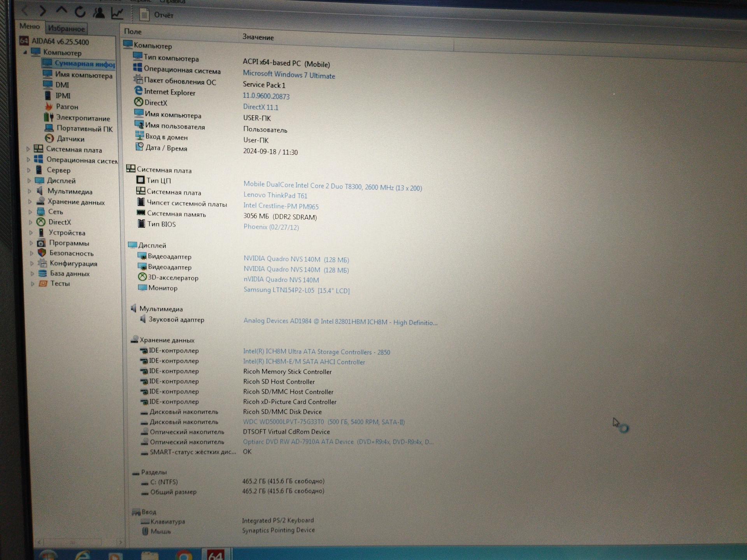747x560 pixels.
Task: Select the Безопасность shield icon in tree
Action: 42,253
